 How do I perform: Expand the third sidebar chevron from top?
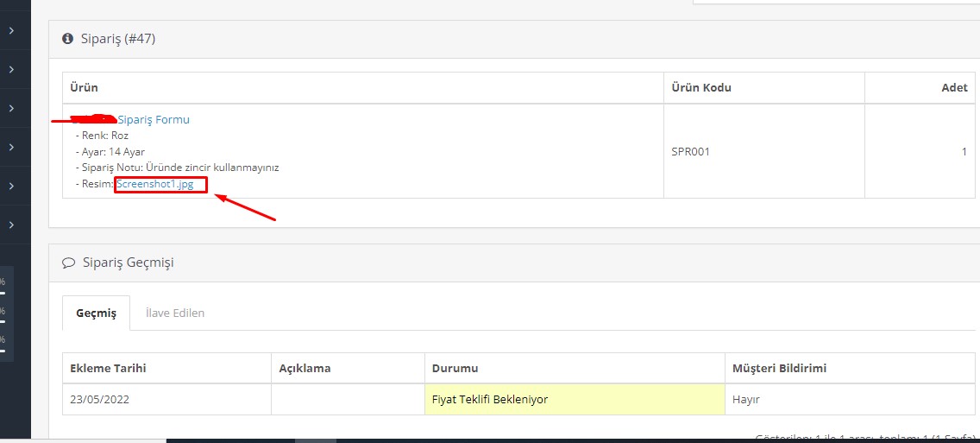tap(11, 108)
